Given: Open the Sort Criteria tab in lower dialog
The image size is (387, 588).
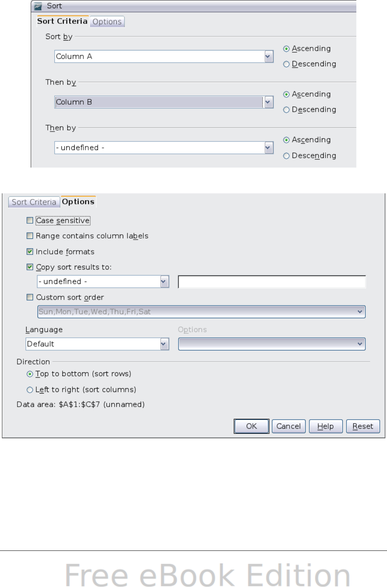Looking at the screenshot, I should [34, 202].
